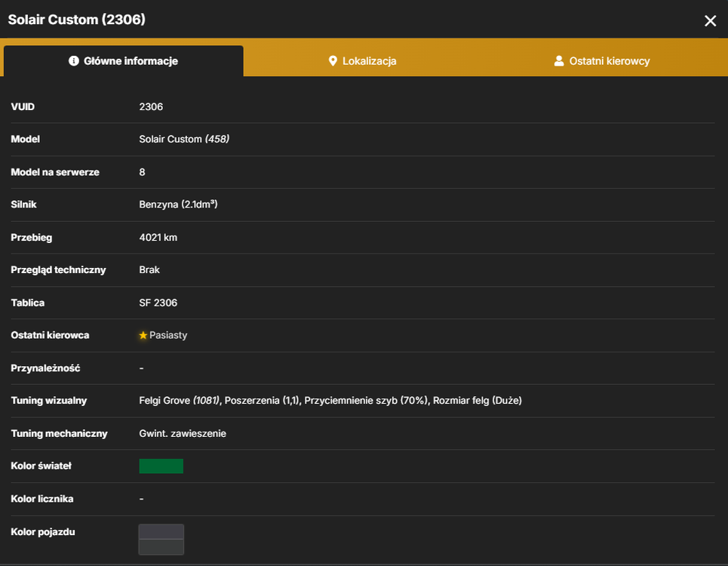Image resolution: width=728 pixels, height=566 pixels.
Task: Click the 4021 km mileage value
Action: (x=158, y=237)
